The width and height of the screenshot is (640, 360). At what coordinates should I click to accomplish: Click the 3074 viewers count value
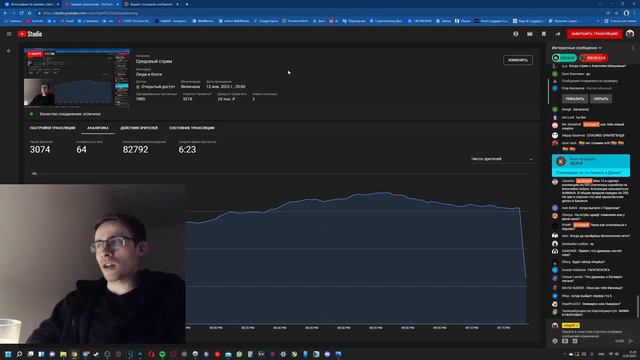tap(40, 149)
